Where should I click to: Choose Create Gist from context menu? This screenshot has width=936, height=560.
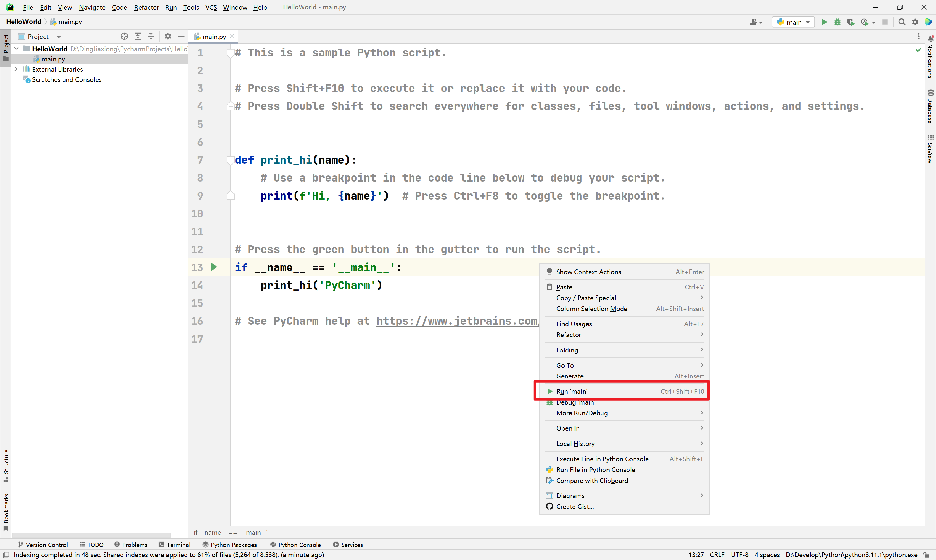624,507
